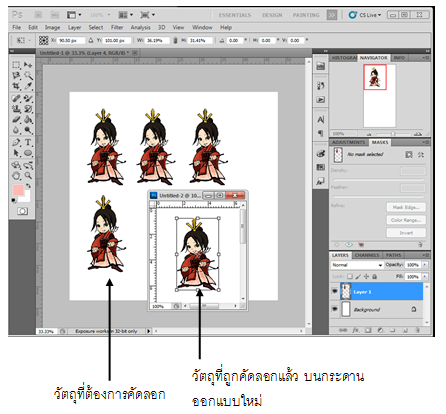Select the Eraser tool
The width and height of the screenshot is (446, 414).
16,119
